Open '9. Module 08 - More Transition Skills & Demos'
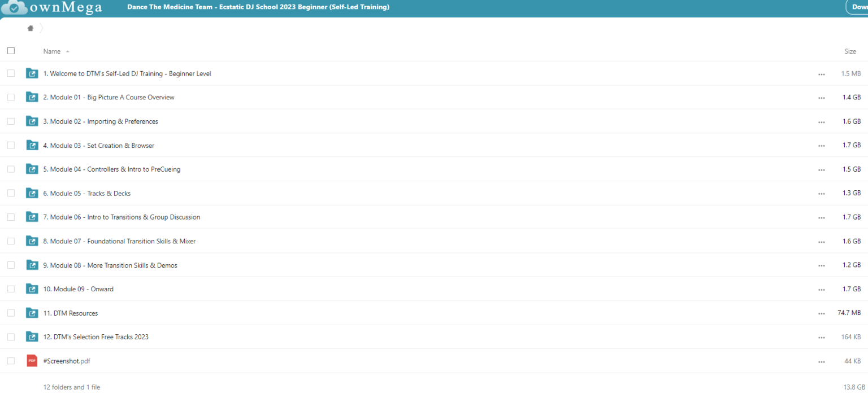Screen dimensions: 868x402 pyautogui.click(x=110, y=265)
